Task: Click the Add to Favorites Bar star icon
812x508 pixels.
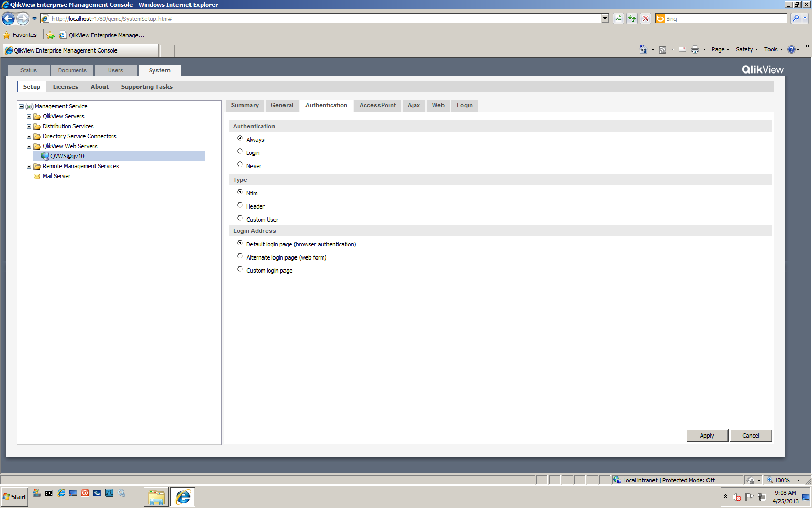Action: point(50,35)
